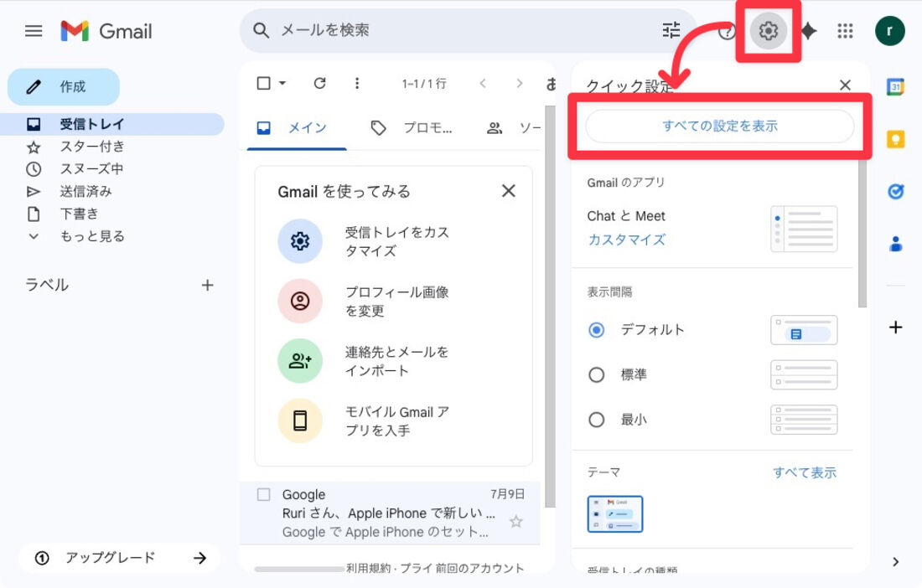Close the quick settings panel
This screenshot has height=588, width=922.
tap(845, 85)
